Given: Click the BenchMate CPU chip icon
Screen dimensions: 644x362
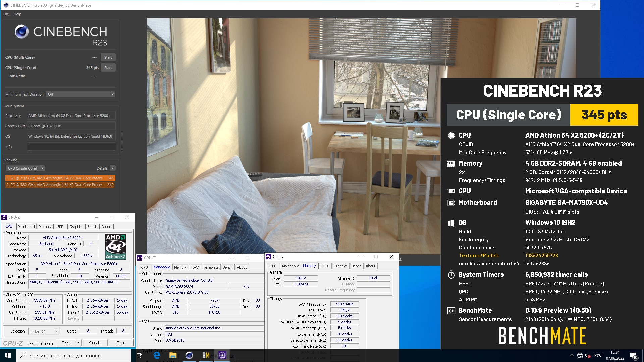Looking at the screenshot, I should point(451,136).
